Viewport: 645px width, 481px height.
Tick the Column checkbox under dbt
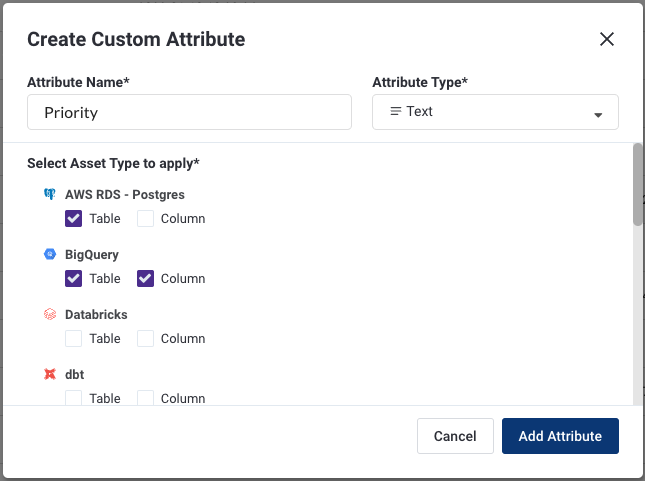(x=145, y=398)
